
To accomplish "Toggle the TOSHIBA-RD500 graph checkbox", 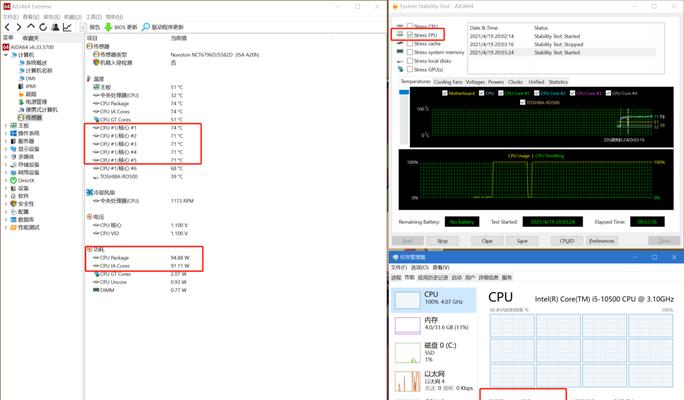I will [x=523, y=103].
